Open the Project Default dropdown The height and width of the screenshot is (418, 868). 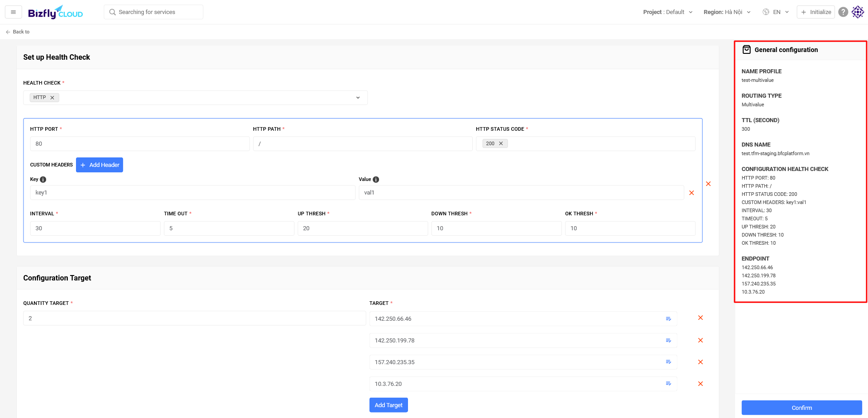pyautogui.click(x=668, y=12)
